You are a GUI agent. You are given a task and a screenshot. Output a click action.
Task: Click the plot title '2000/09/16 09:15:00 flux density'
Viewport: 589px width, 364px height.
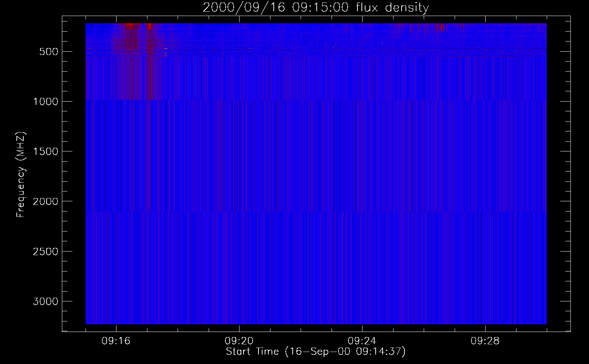click(316, 8)
